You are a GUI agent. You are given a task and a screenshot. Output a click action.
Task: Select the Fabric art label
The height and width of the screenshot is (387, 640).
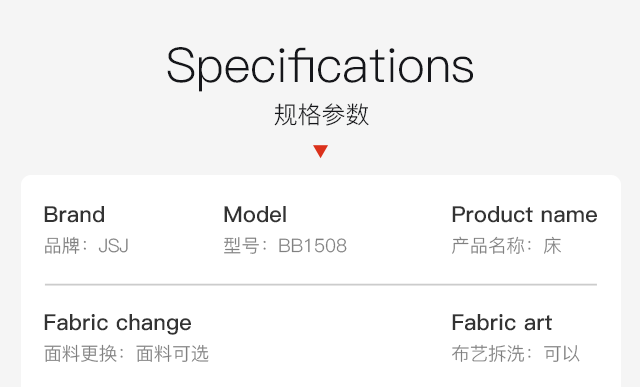click(x=502, y=322)
